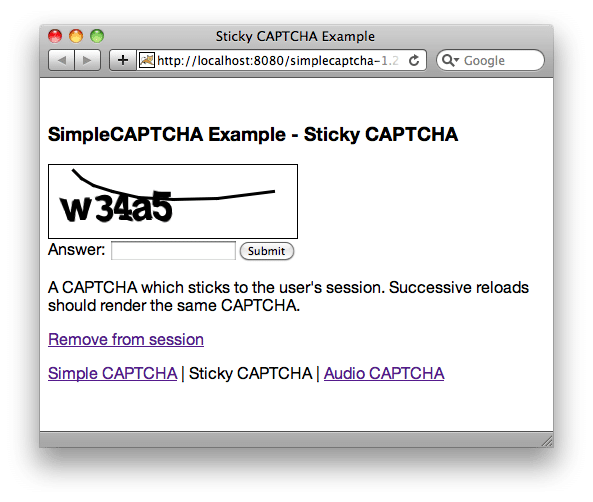Click the 'Answer:' label text
The height and width of the screenshot is (502, 593).
coord(76,250)
